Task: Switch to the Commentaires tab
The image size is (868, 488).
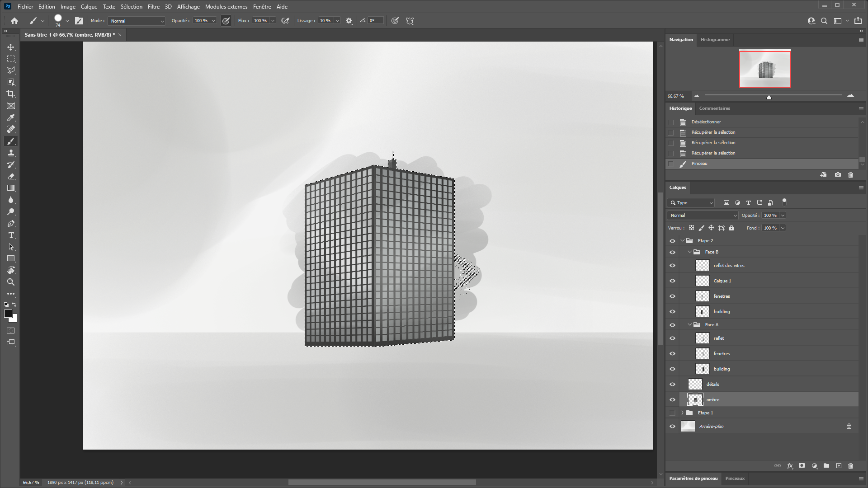Action: pos(714,108)
